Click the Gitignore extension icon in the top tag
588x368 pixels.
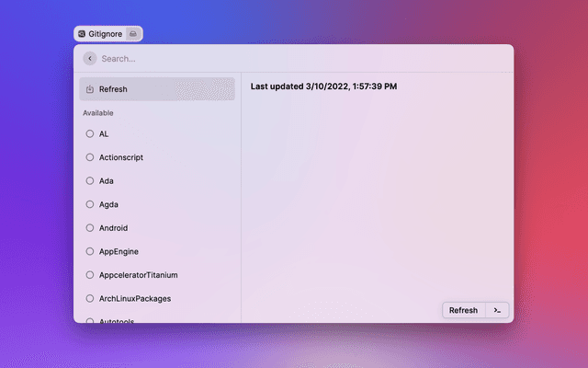coord(82,33)
